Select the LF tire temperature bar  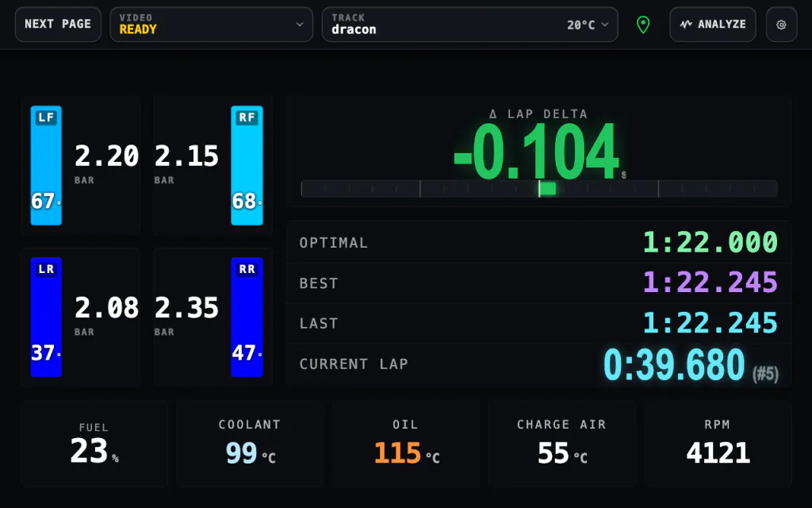(46, 165)
